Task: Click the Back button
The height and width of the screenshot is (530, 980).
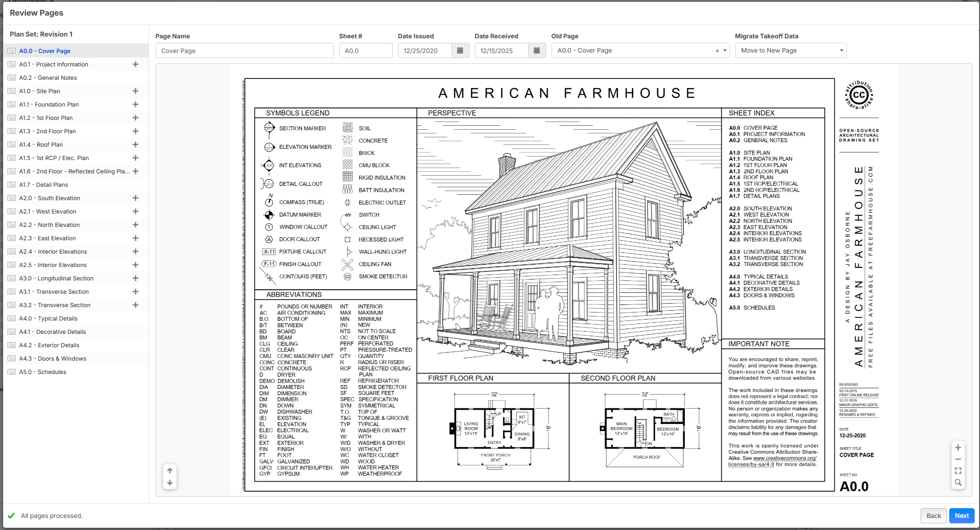Action: tap(933, 516)
